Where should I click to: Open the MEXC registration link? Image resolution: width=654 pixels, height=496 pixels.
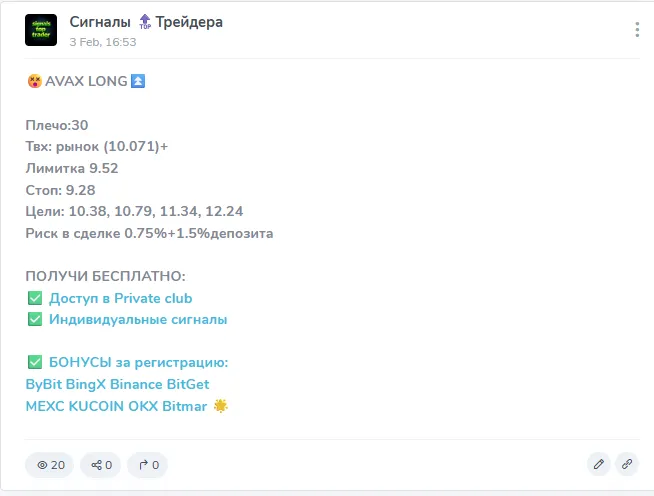[x=45, y=406]
